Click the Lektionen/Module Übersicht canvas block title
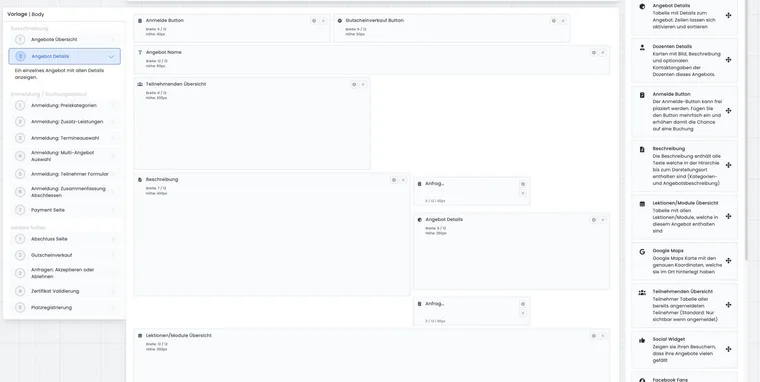Image resolution: width=760 pixels, height=382 pixels. [178, 336]
